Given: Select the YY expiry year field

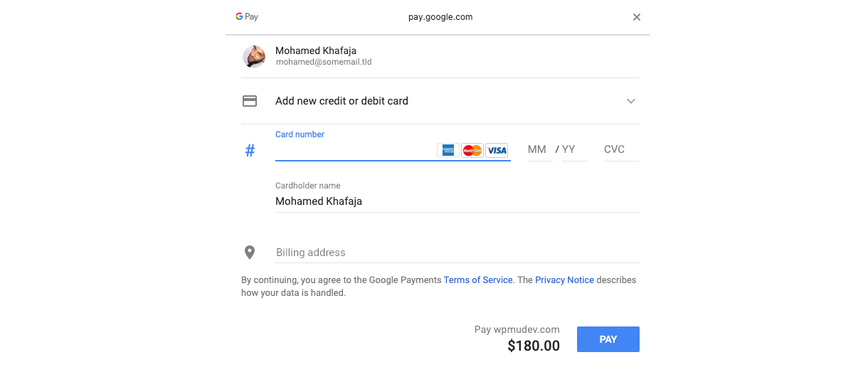Looking at the screenshot, I should coord(574,149).
